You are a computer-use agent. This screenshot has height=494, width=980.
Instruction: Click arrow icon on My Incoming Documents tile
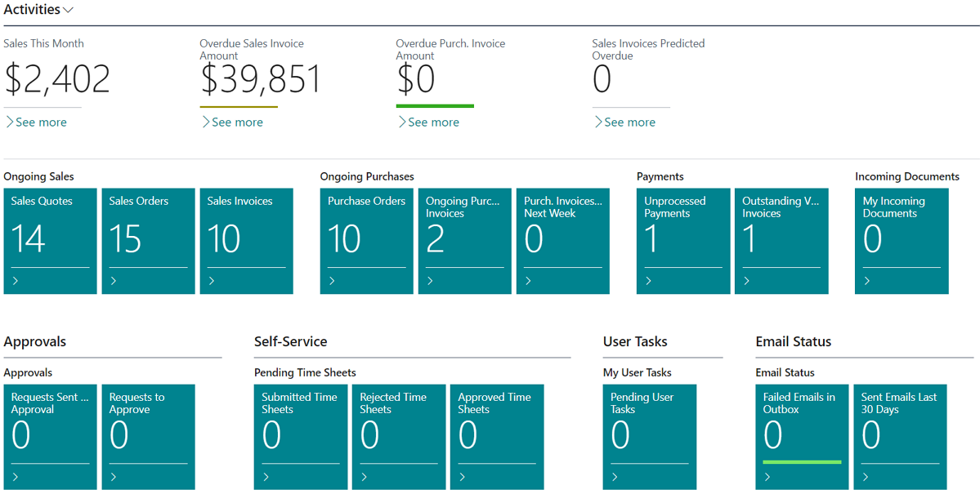(867, 281)
